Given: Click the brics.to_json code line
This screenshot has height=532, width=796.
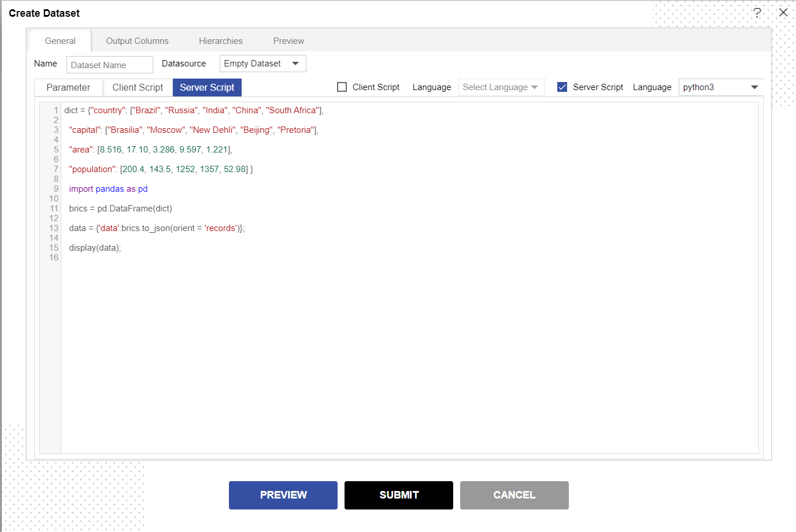Looking at the screenshot, I should point(157,228).
